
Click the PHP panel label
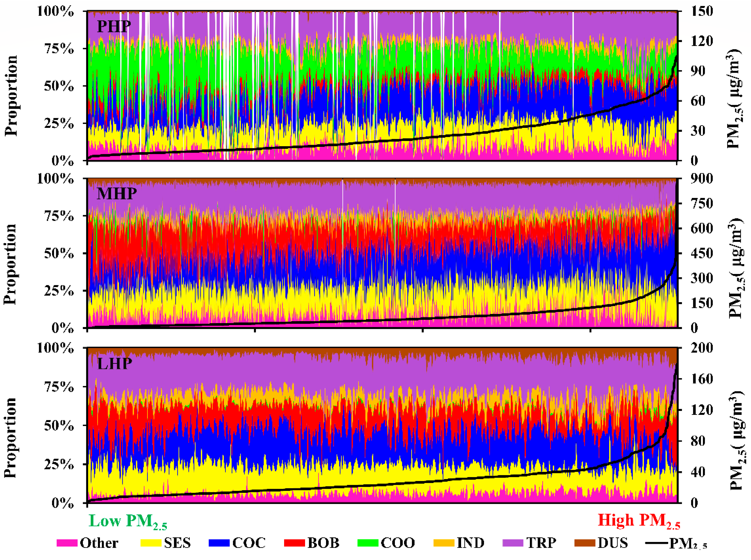tap(114, 26)
